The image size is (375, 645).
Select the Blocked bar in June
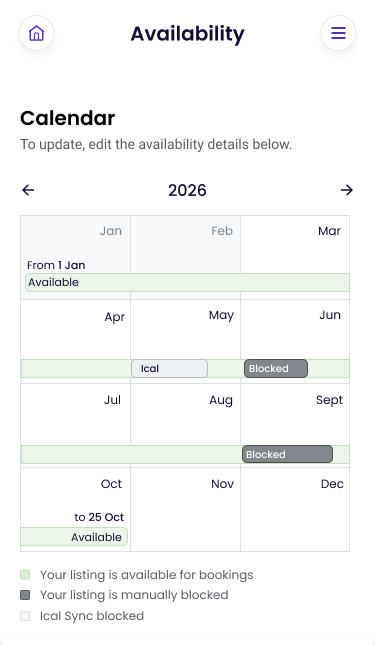[276, 369]
